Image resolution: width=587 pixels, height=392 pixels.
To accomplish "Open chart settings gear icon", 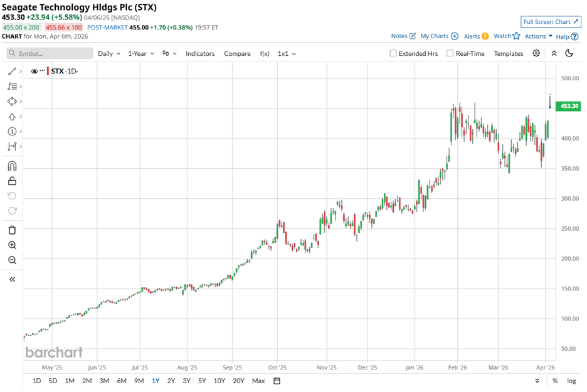I will (x=536, y=53).
